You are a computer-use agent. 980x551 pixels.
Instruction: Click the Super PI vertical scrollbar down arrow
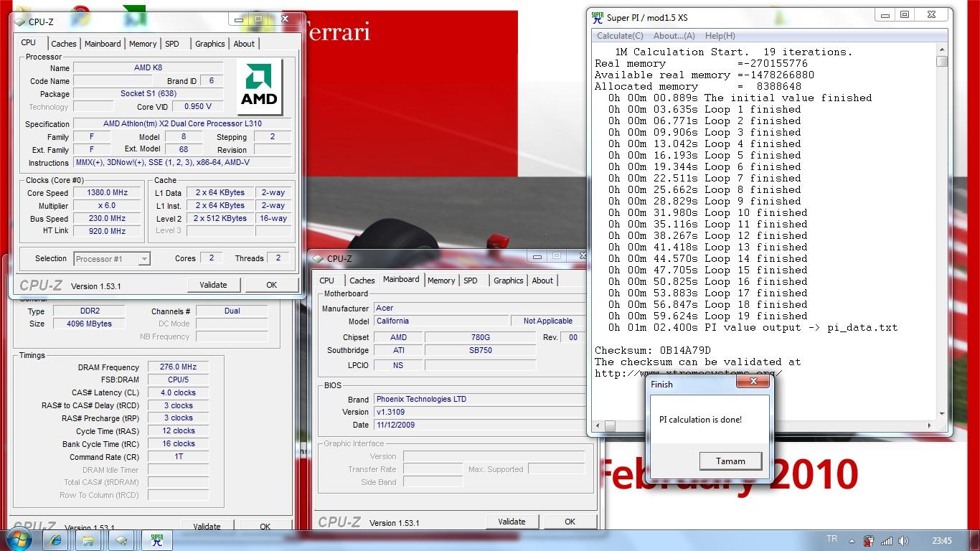(942, 413)
